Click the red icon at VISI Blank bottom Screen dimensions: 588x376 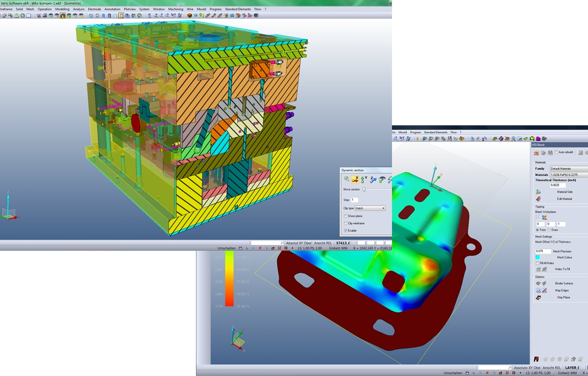pyautogui.click(x=537, y=359)
